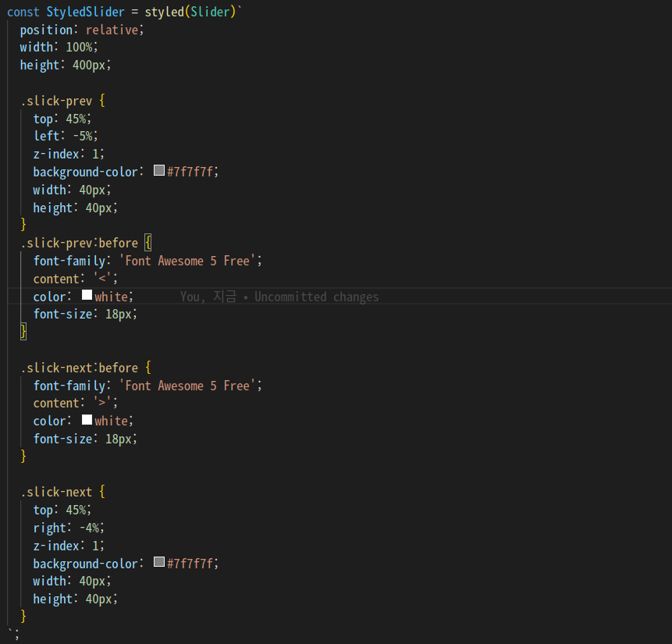Click closing brace of .slick-next:before block
This screenshot has height=644, width=672.
(x=23, y=456)
